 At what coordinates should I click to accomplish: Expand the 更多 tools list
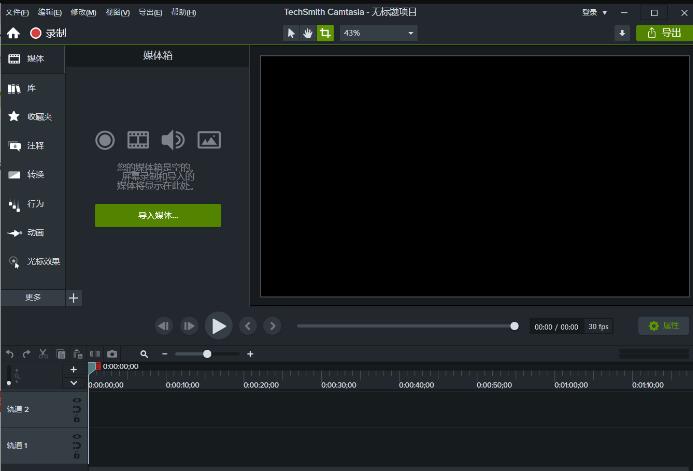(x=33, y=298)
